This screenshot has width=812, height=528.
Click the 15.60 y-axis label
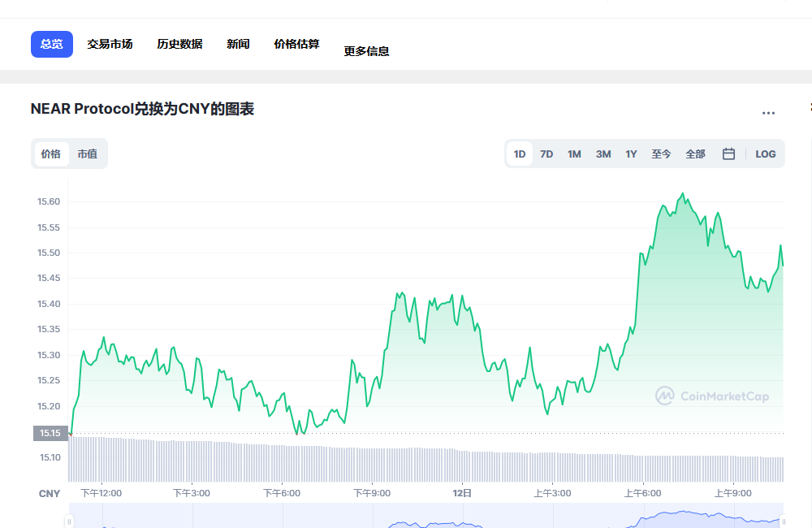coord(49,201)
